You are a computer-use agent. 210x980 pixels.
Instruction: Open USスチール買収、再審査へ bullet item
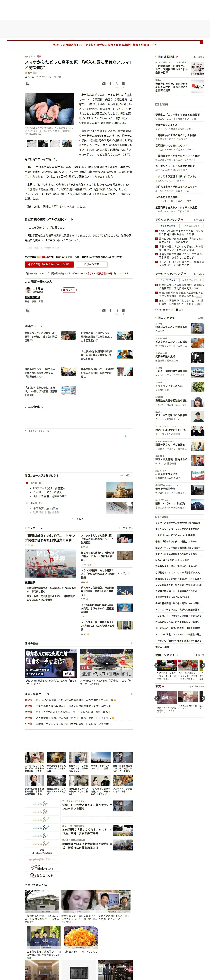(49, 489)
